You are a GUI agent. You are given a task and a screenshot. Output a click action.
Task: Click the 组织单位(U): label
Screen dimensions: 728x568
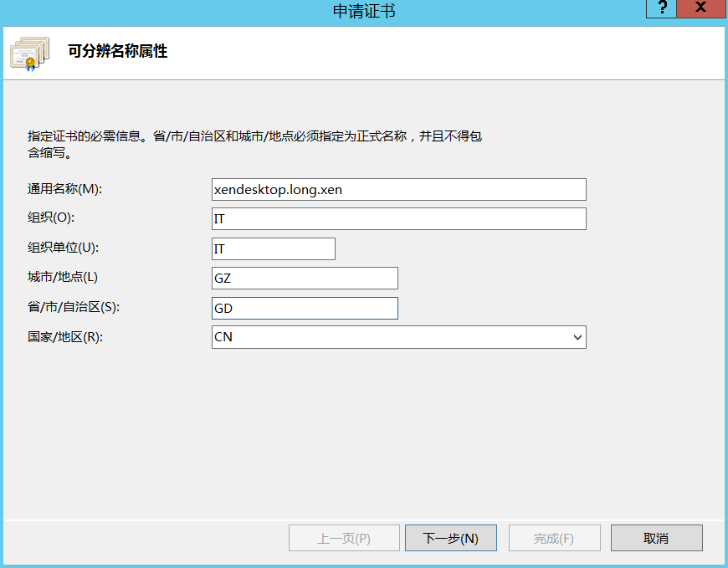(63, 248)
